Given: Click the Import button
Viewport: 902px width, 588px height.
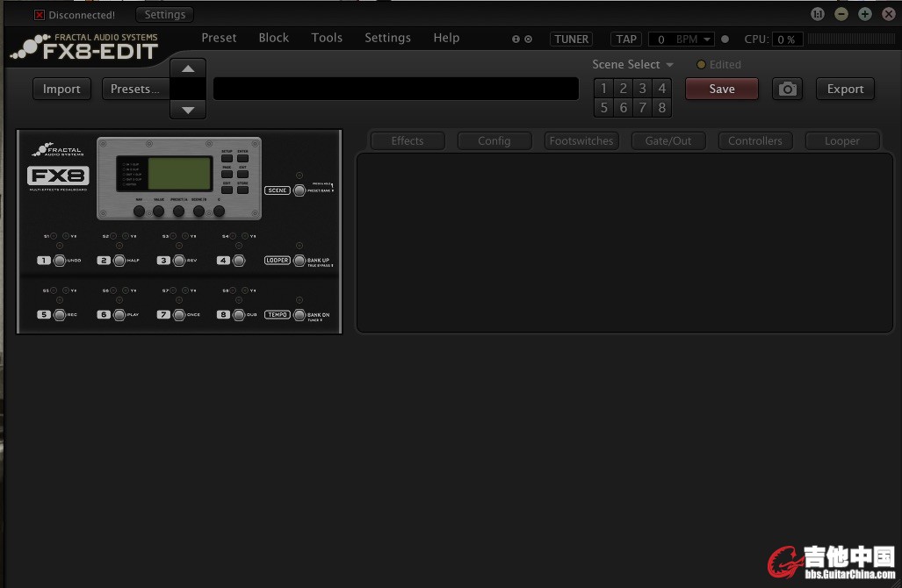Looking at the screenshot, I should point(61,90).
